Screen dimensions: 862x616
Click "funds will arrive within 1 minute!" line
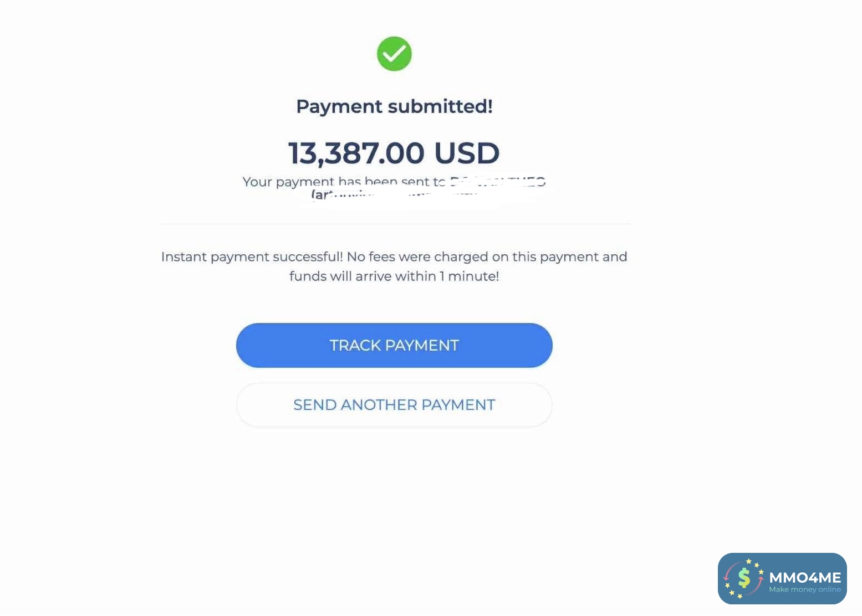coord(394,276)
